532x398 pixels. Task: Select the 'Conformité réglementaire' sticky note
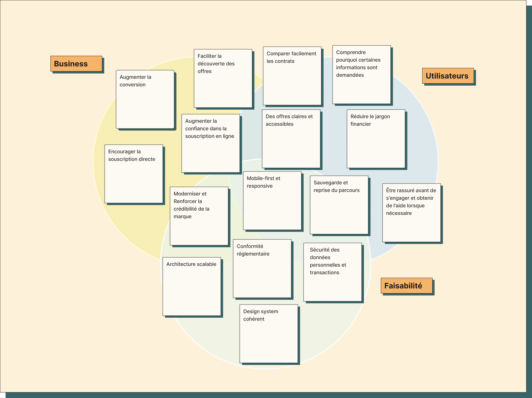pos(262,268)
